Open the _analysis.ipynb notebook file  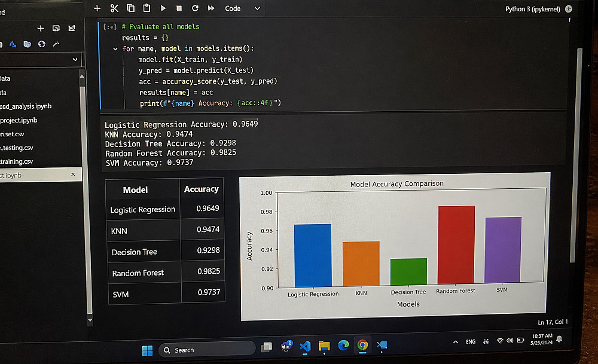[x=26, y=106]
